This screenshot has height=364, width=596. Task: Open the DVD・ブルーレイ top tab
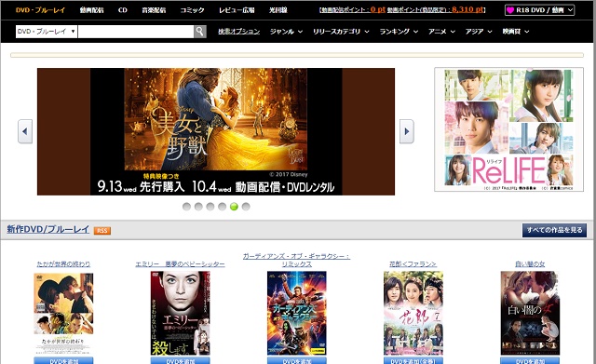point(40,10)
